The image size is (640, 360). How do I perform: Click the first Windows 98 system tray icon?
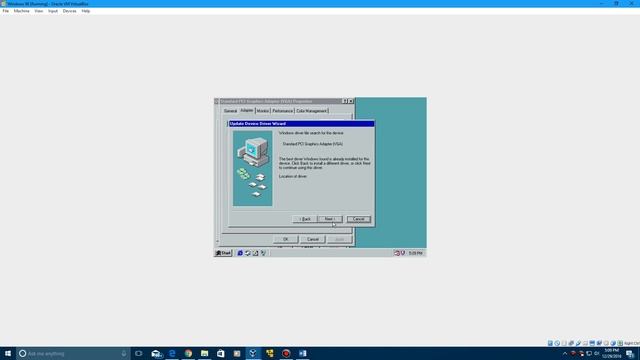(396, 253)
